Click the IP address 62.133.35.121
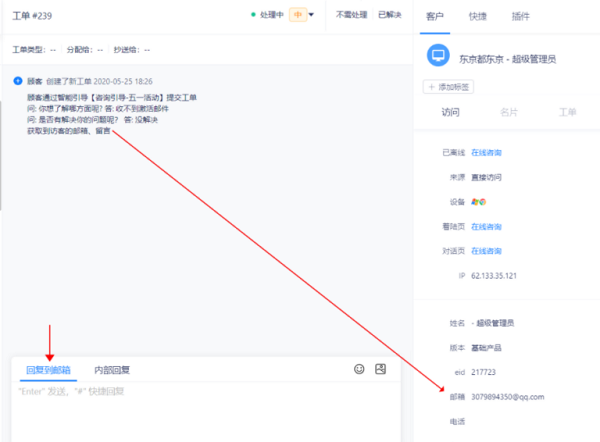Screen dimensions: 600x442 (494, 276)
